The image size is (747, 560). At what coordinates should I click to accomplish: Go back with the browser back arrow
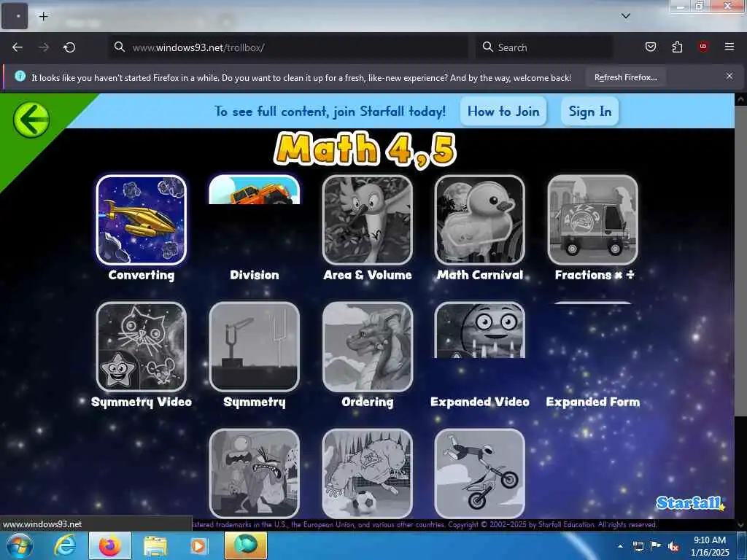coord(18,47)
